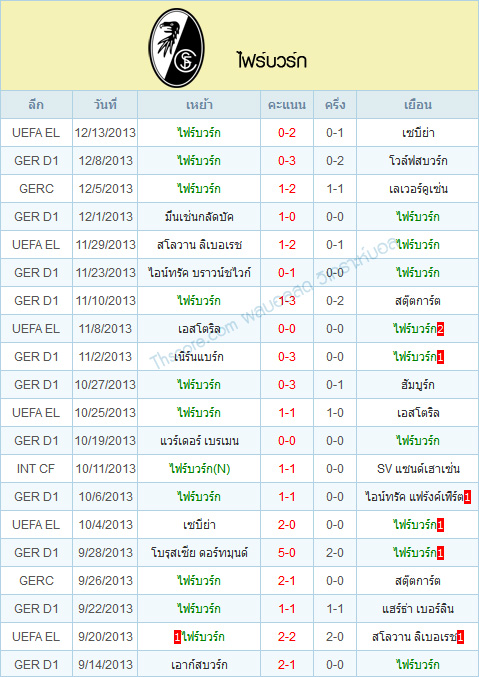
Task: Select home team โบรุสเซีย ดอร์ทมุนด์
Action: coord(199,552)
